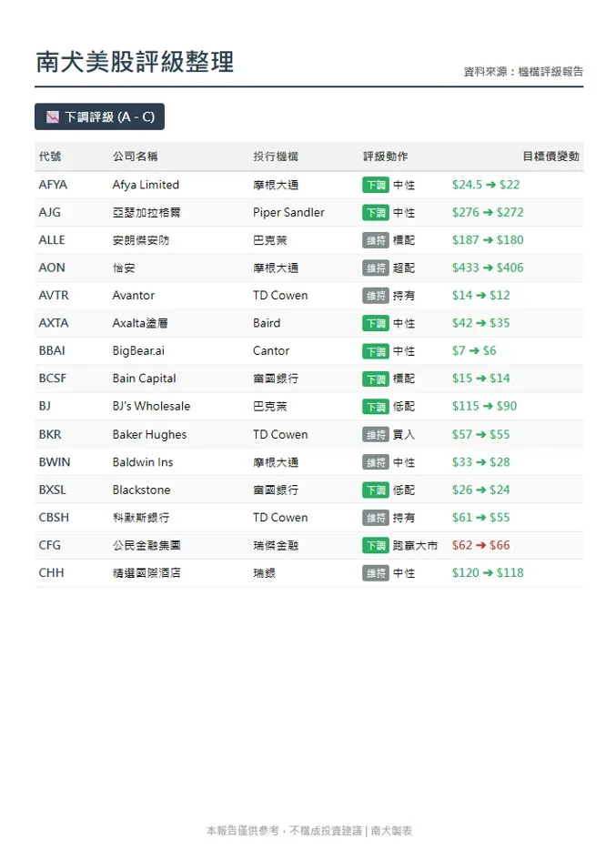Image resolution: width=616 pixels, height=849 pixels.
Task: Click the 下調 tag in AXTA row
Action: (x=376, y=324)
